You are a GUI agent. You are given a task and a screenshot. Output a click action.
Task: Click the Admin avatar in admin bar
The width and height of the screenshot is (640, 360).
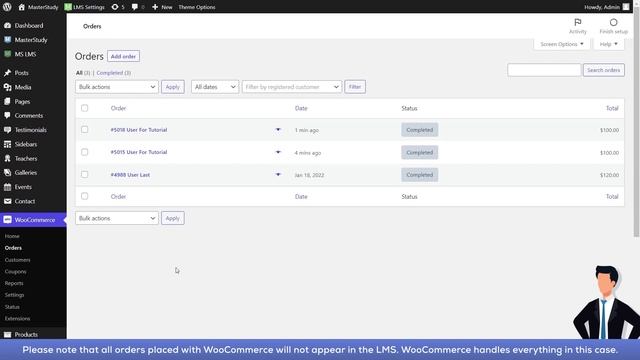coord(626,7)
